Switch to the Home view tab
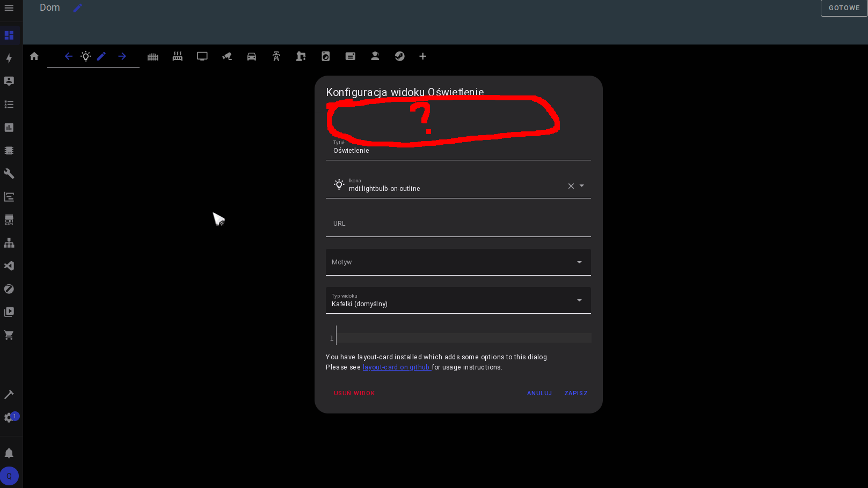 pos(34,56)
